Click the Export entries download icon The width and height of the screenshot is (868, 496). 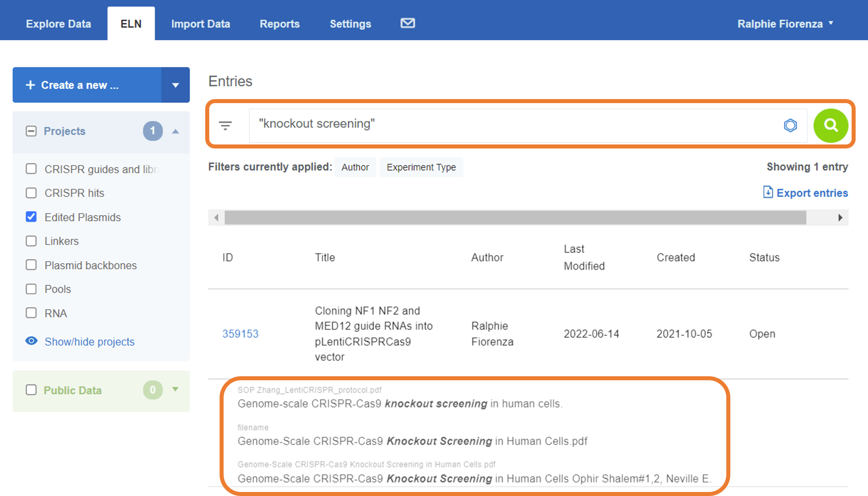tap(768, 192)
